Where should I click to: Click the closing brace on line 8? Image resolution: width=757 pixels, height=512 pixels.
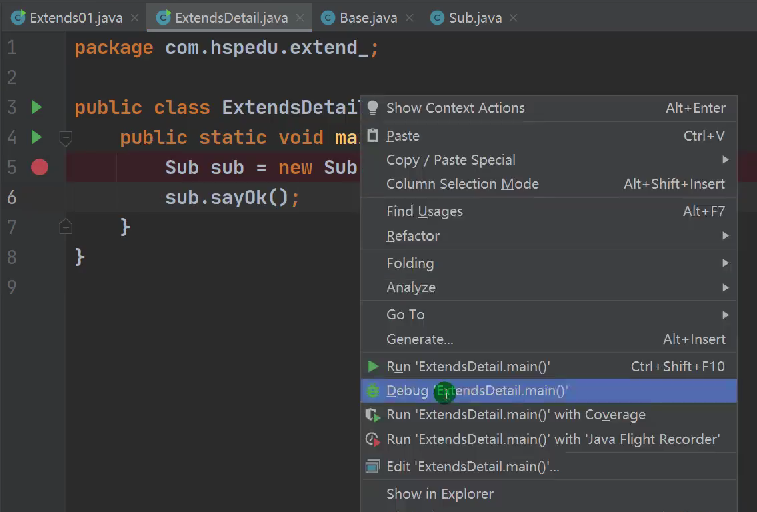[x=80, y=257]
